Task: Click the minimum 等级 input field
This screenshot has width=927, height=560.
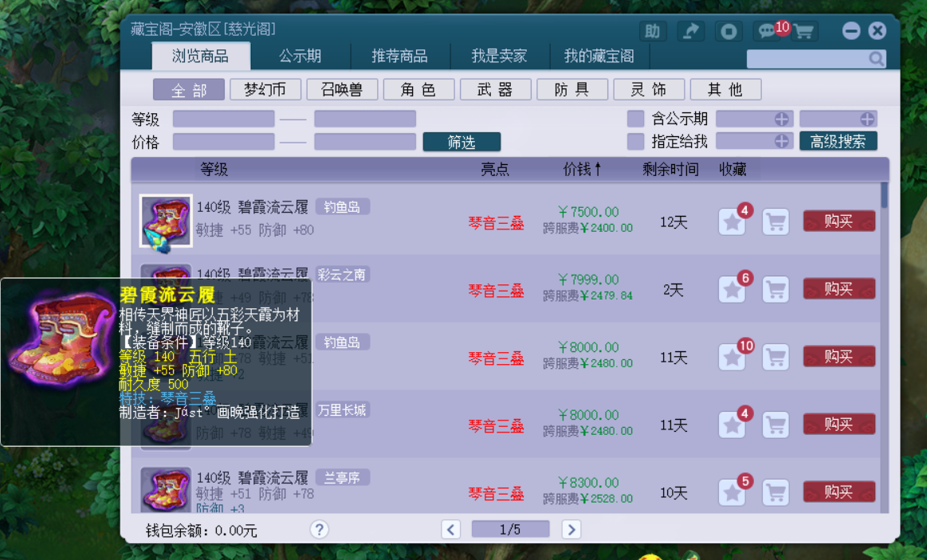Action: pos(223,119)
